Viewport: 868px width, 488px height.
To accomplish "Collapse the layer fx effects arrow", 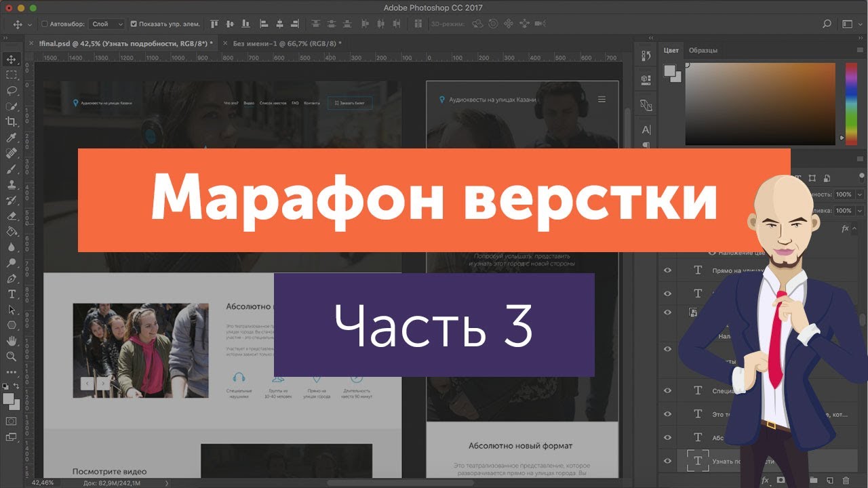I will pos(855,229).
